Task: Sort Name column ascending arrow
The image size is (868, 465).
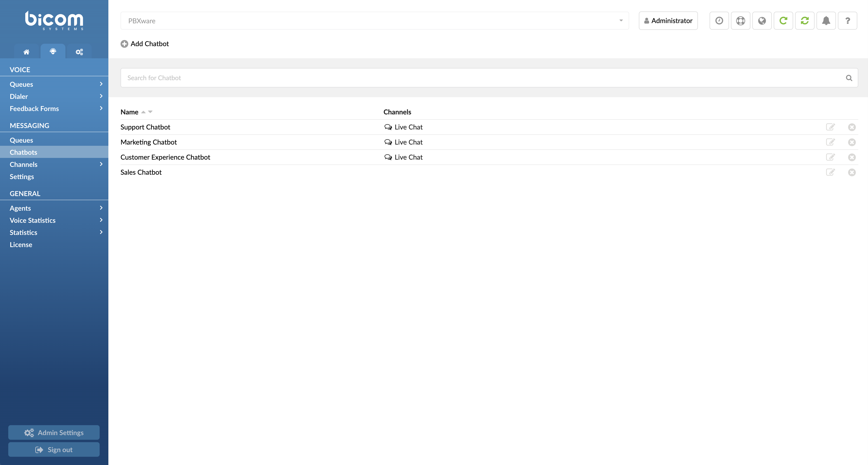Action: tap(143, 112)
